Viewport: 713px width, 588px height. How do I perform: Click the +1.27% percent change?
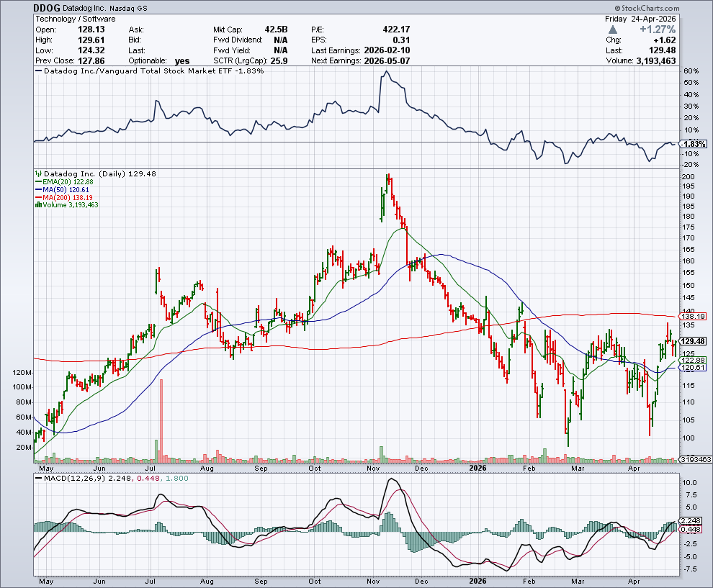658,30
